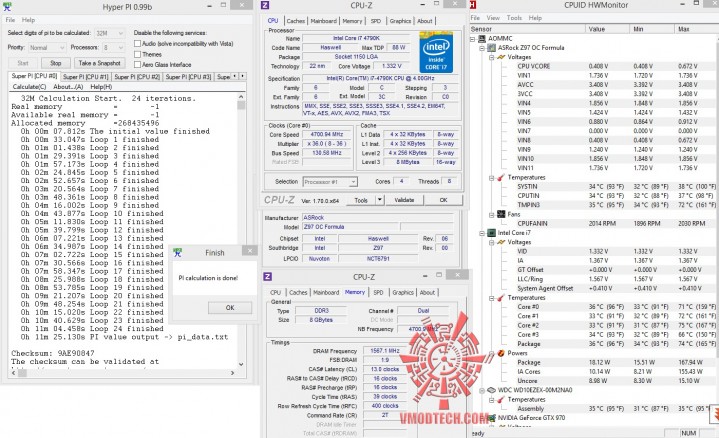Click the CPU-Z purple Z title icon in top window
Image resolution: width=719 pixels, height=438 pixels.
265,6
